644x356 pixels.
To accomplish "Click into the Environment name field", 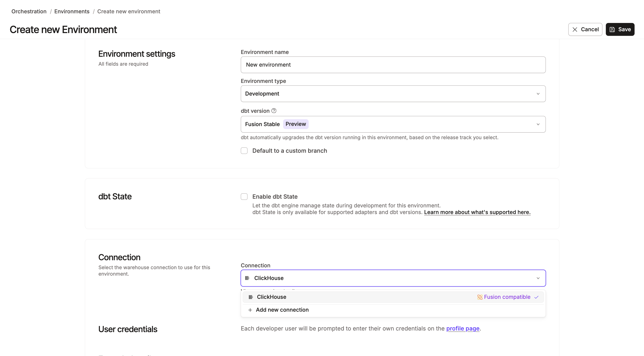I will coord(393,65).
